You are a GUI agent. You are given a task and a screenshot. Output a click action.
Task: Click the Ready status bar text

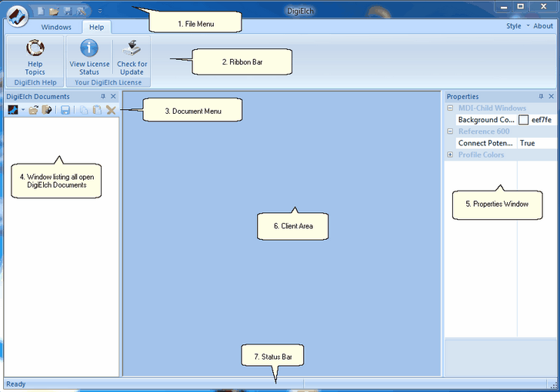coord(15,384)
